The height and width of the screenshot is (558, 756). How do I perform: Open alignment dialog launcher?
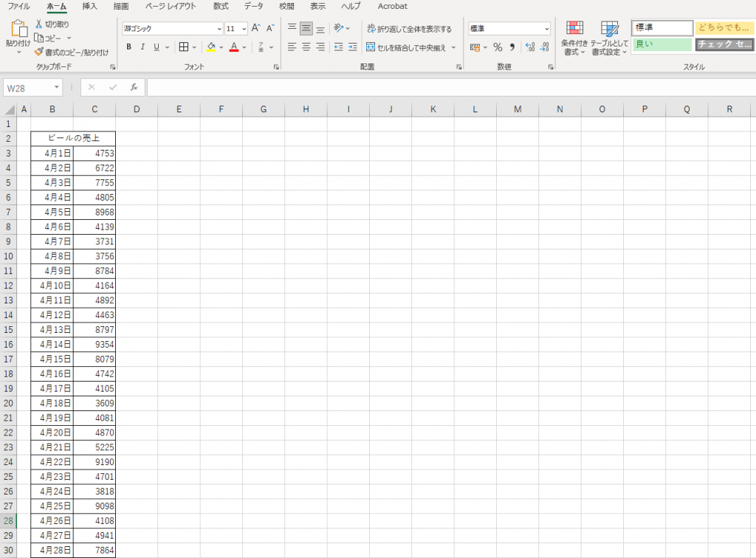(459, 67)
